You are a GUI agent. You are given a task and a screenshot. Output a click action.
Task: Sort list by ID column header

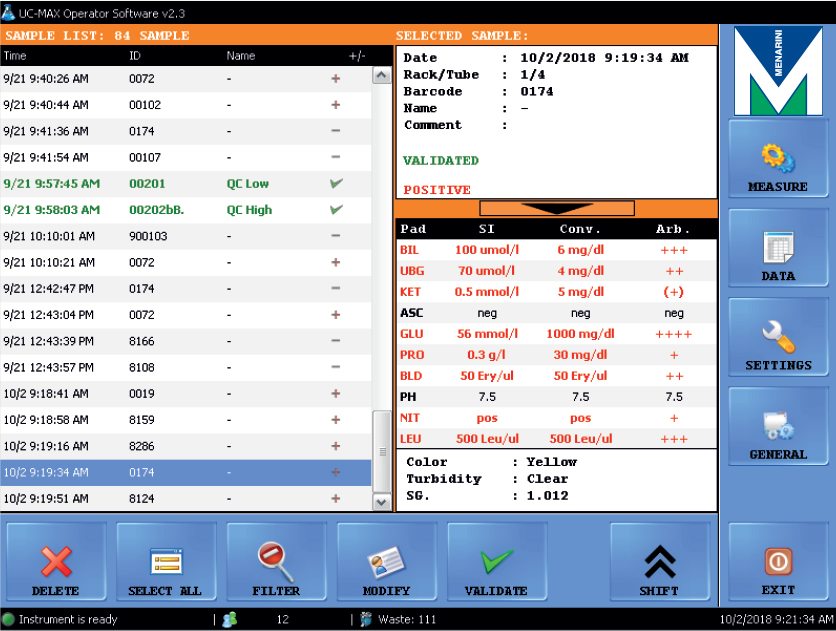135,56
